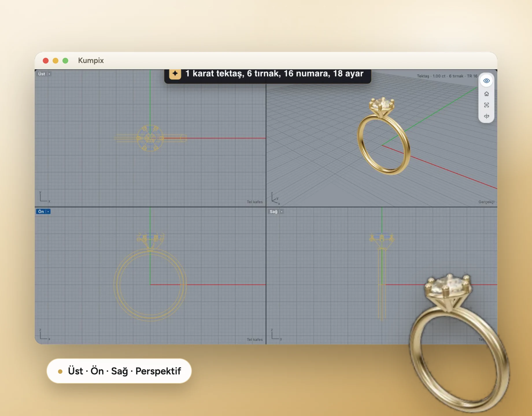Screen dimensions: 532x416
Task: Click the frame-to-fit focus icon
Action: pyautogui.click(x=486, y=105)
